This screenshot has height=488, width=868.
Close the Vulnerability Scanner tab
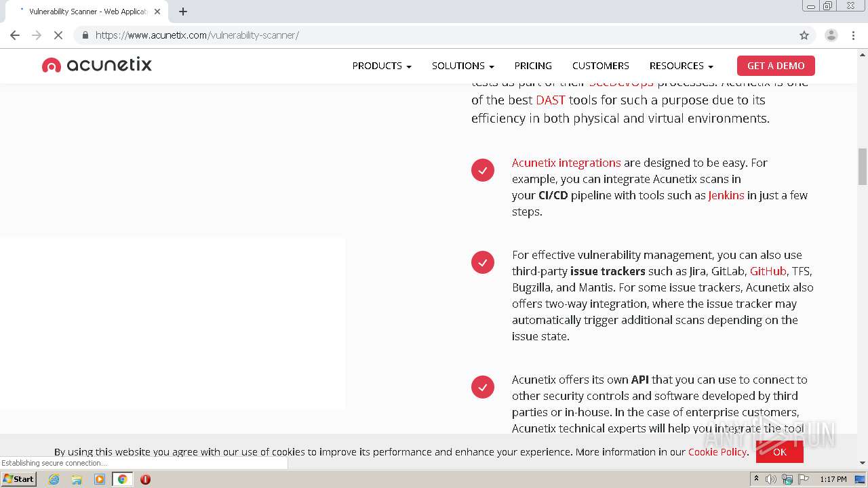157,12
